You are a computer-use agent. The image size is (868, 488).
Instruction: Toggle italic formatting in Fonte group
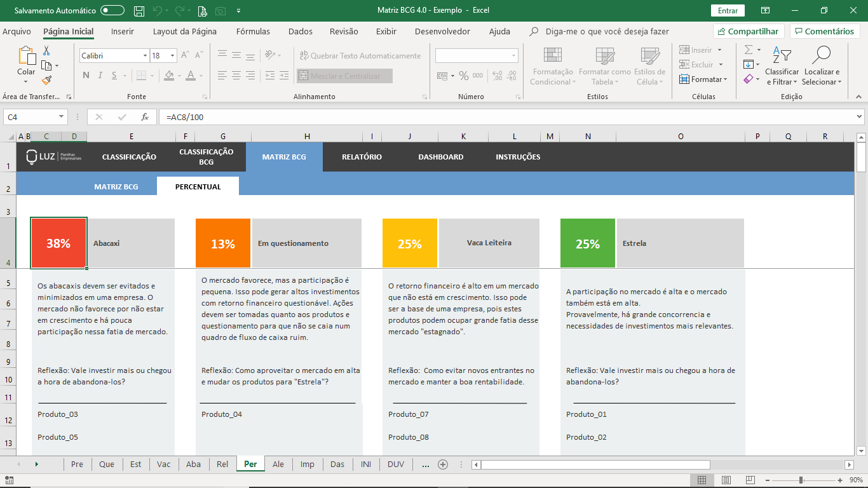coord(100,76)
